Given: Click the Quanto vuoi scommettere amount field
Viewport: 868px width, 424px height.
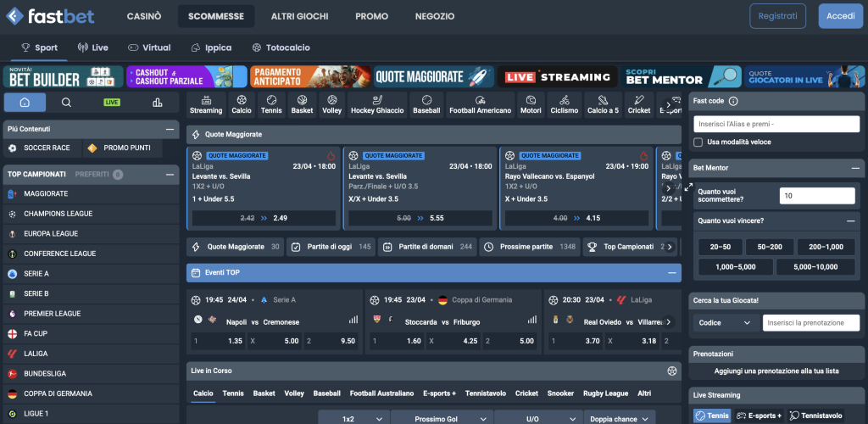Looking at the screenshot, I should [x=817, y=195].
